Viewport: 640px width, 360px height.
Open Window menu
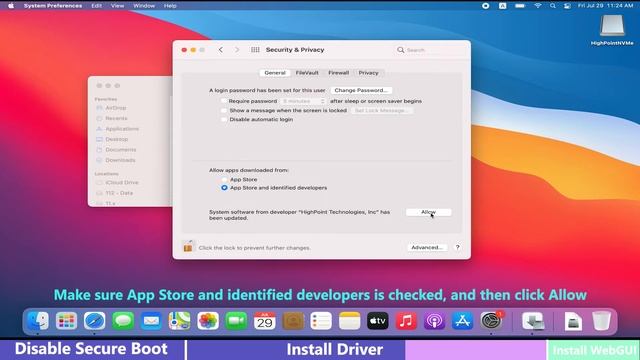(x=144, y=6)
